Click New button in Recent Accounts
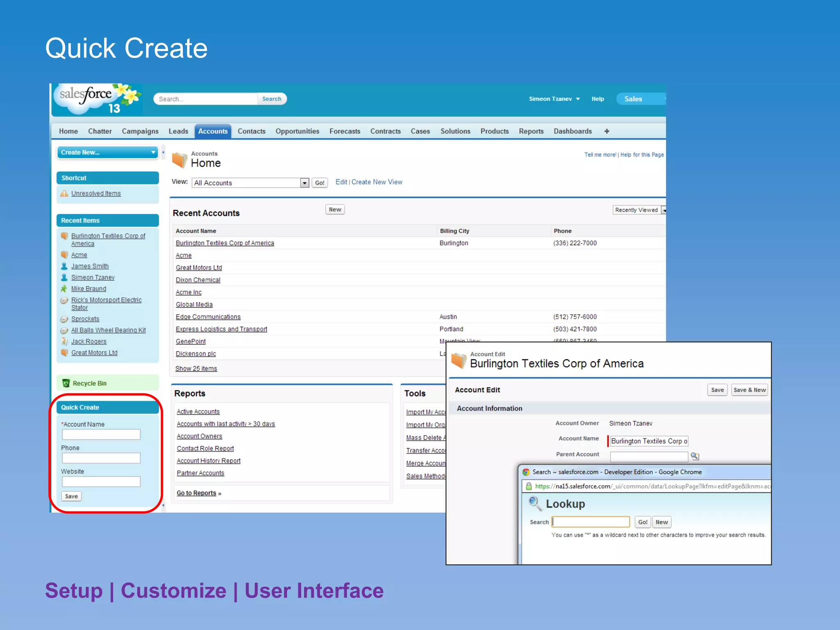The image size is (840, 630). [x=335, y=210]
